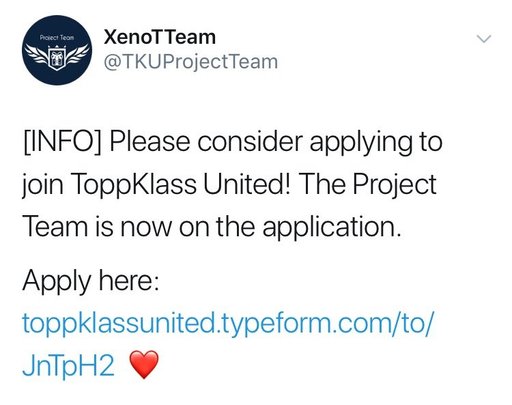The width and height of the screenshot is (512, 405).
Task: Click the JnTpH2 link continuation
Action: point(68,365)
